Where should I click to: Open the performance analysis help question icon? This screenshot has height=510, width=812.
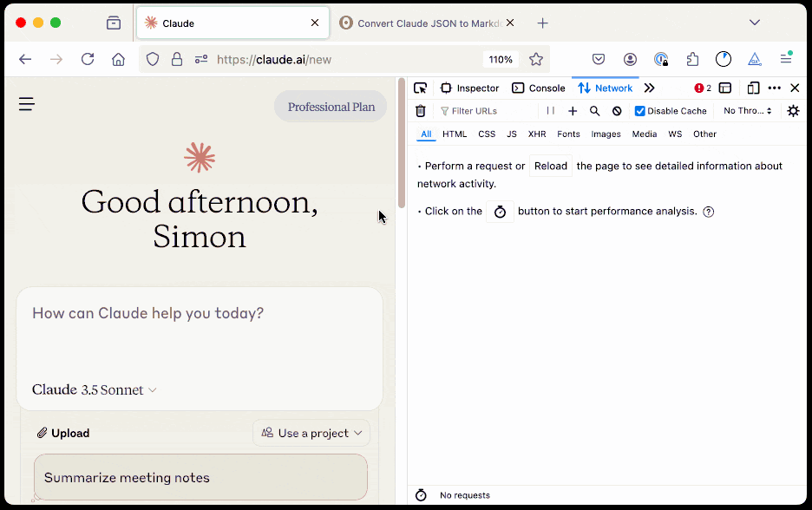pyautogui.click(x=709, y=212)
